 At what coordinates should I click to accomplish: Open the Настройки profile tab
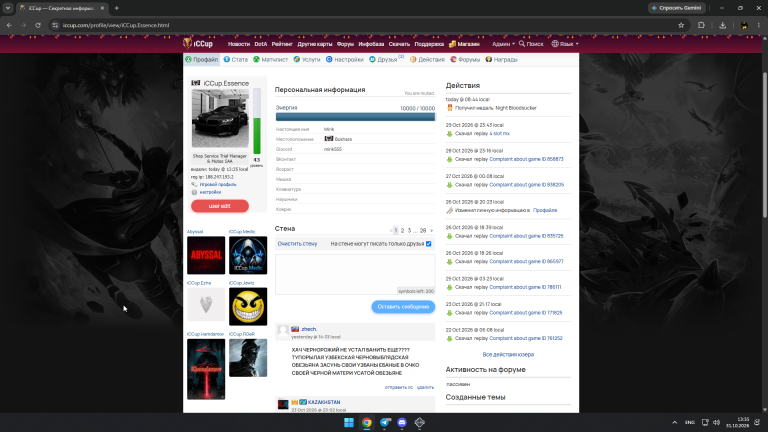coord(345,59)
